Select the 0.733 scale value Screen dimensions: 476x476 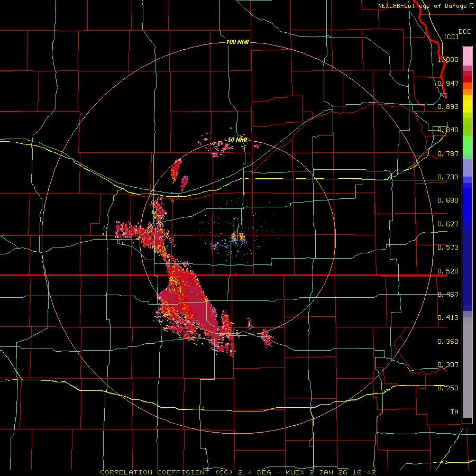(448, 177)
